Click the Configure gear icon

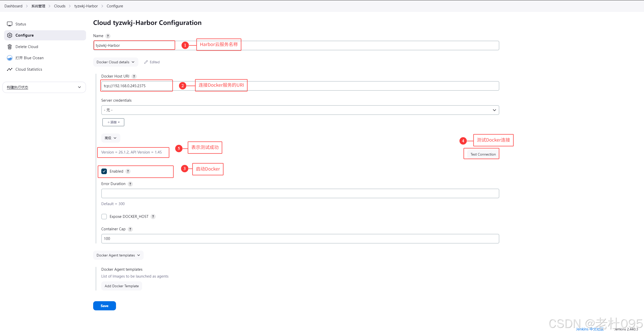point(10,35)
